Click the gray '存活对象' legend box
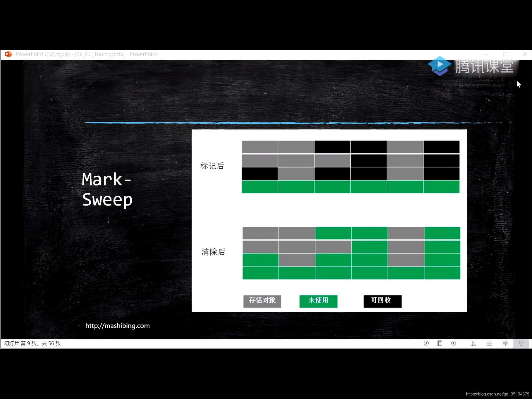Viewport: 532px width, 399px height. (262, 301)
